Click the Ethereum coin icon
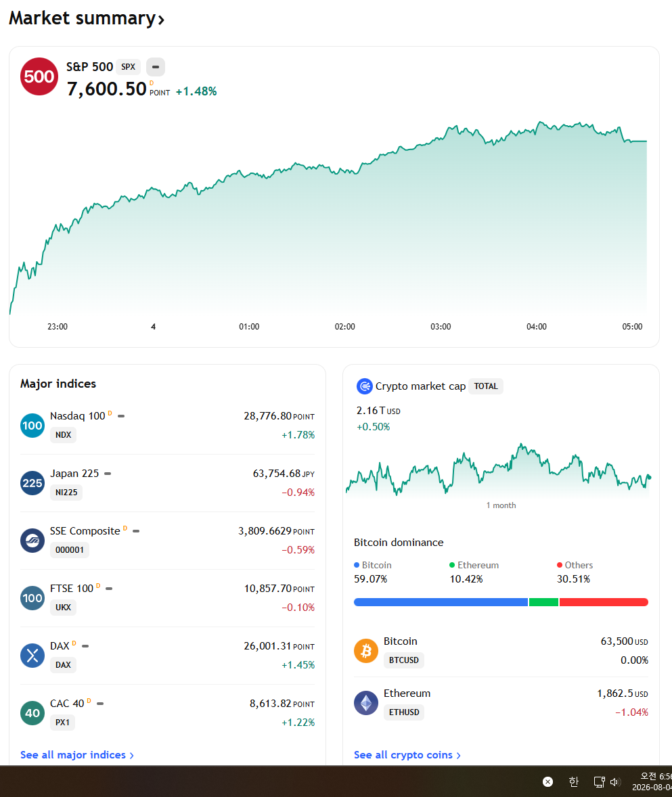This screenshot has width=672, height=797. pyautogui.click(x=366, y=703)
